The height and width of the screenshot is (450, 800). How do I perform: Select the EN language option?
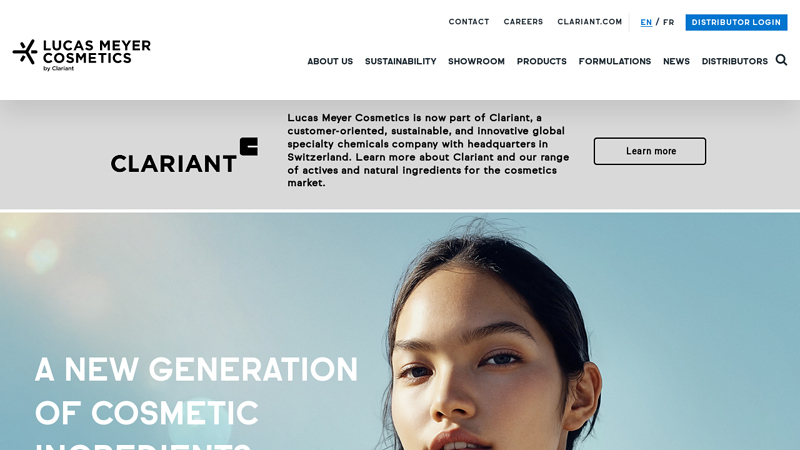click(x=646, y=22)
